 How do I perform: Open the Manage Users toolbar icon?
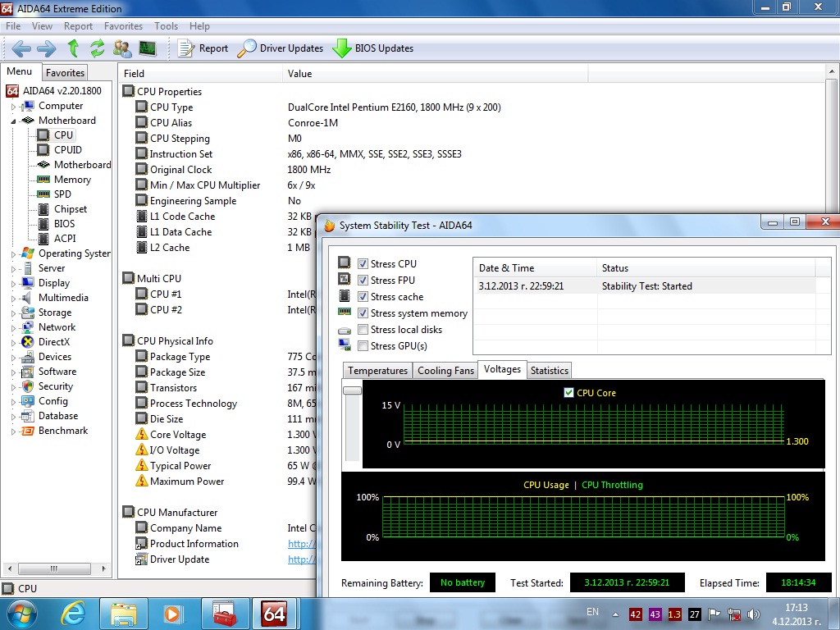tap(122, 48)
